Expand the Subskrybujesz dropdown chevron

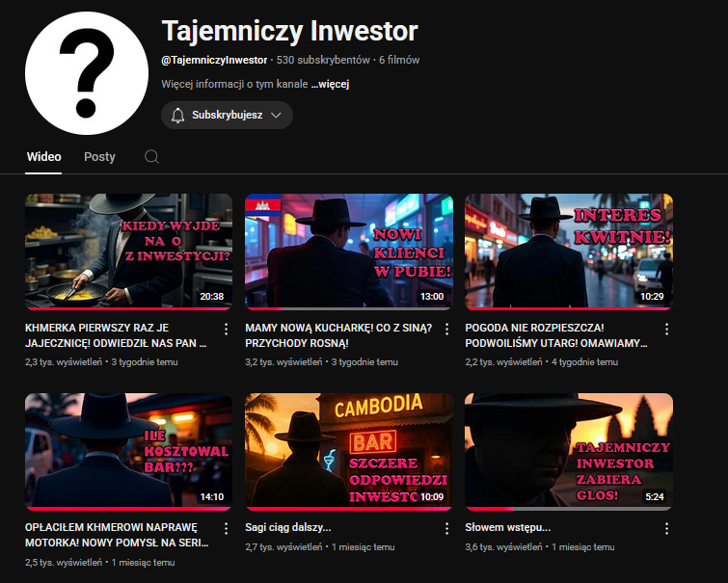(x=276, y=115)
